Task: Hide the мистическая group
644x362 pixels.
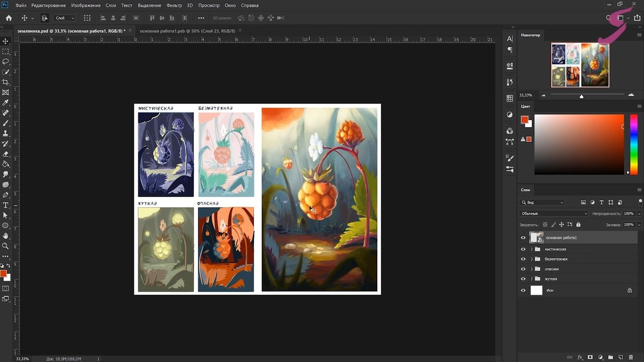Action: tap(523, 249)
